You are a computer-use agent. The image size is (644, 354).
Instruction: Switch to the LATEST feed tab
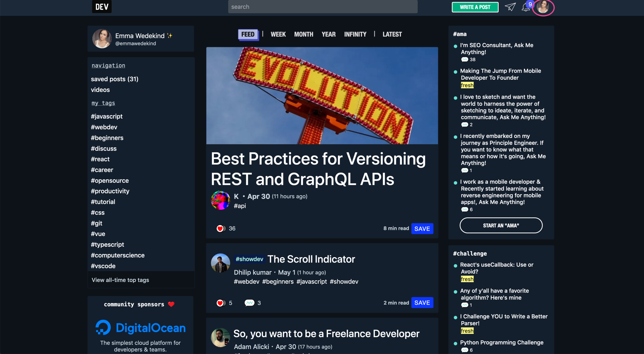392,34
